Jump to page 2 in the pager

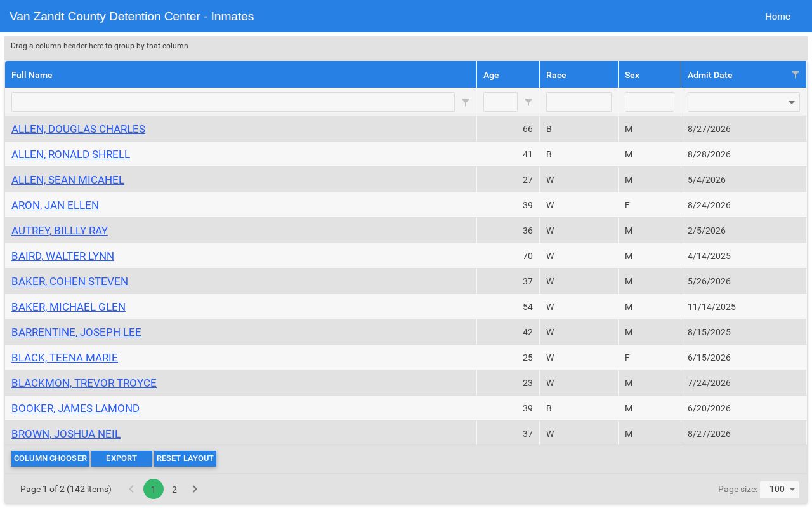174,489
